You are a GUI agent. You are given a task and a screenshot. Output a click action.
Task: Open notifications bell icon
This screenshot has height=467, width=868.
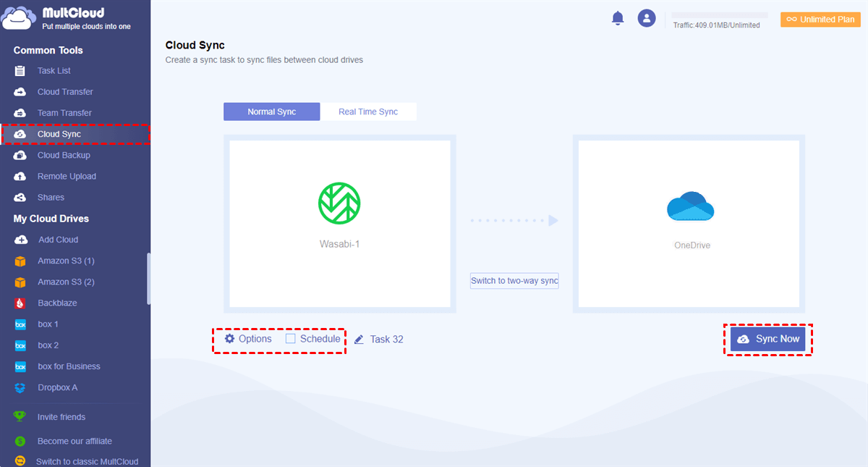click(x=618, y=19)
